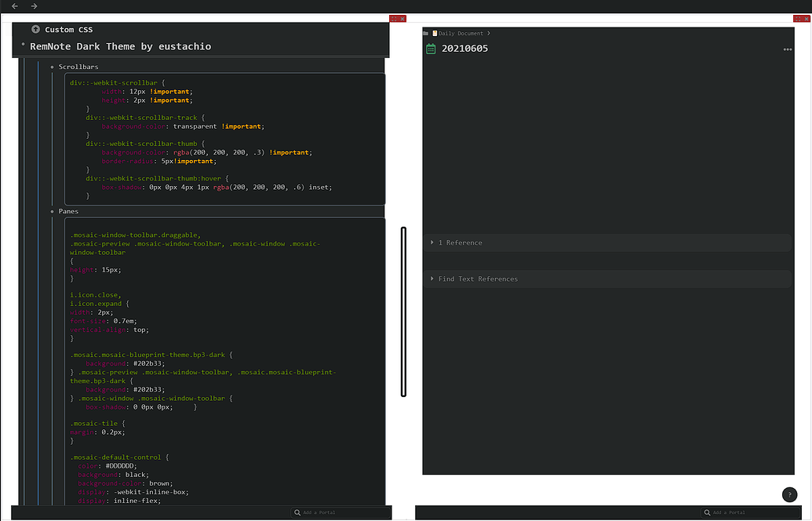Toggle fullscreen on the Custom CSS pane
The width and height of the screenshot is (812, 521).
point(395,18)
